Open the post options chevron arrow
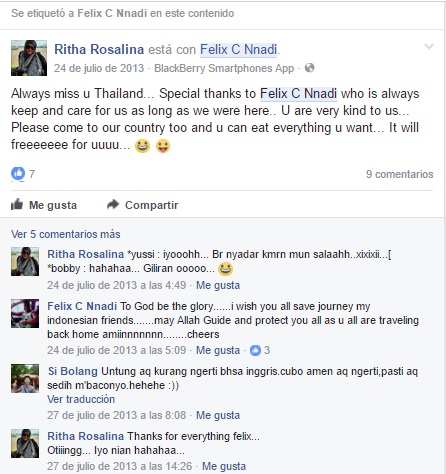This screenshot has height=474, width=446. coord(429,47)
